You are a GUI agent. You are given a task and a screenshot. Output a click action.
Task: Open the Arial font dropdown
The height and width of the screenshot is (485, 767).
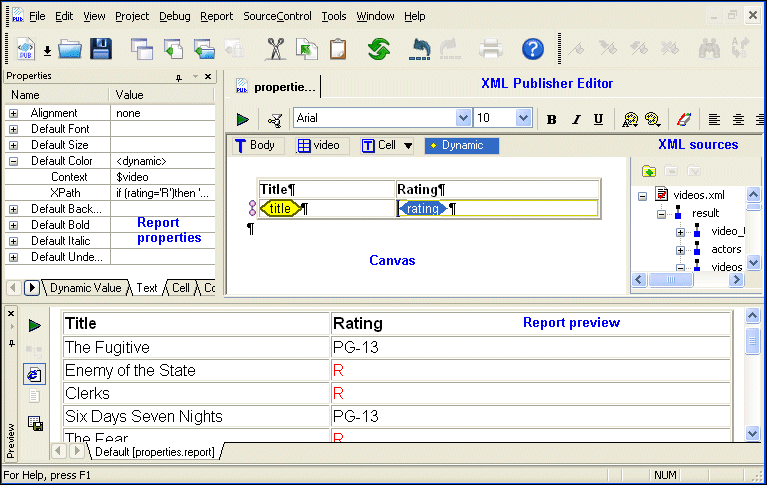pyautogui.click(x=463, y=118)
